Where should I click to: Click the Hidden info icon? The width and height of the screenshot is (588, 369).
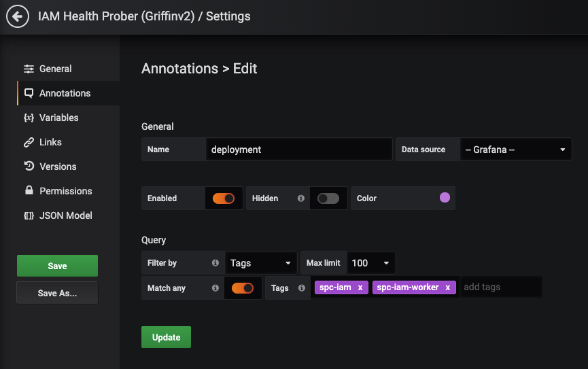300,198
